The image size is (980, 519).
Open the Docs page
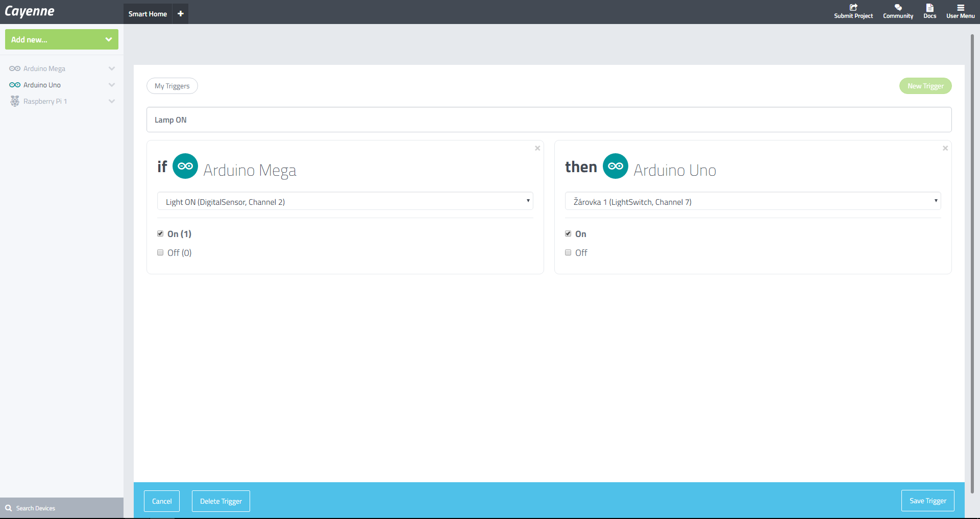click(929, 12)
